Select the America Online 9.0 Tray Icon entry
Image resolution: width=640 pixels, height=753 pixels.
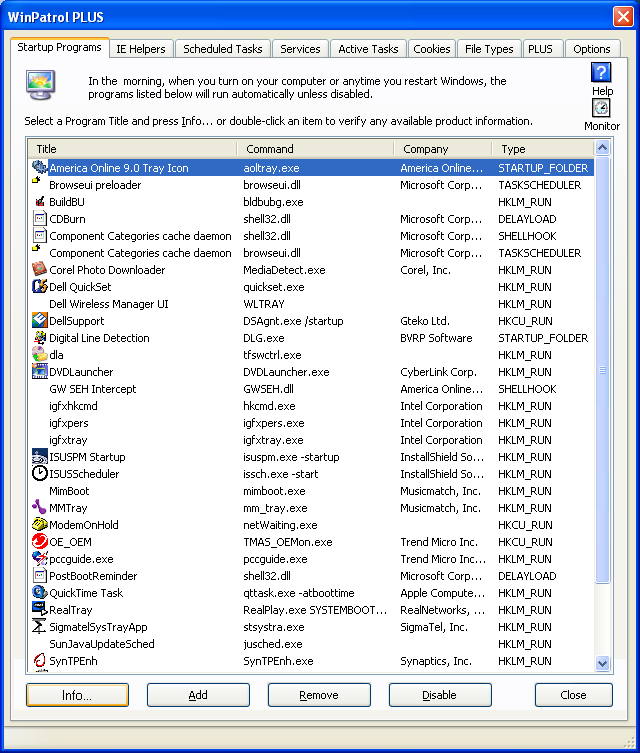coord(118,168)
